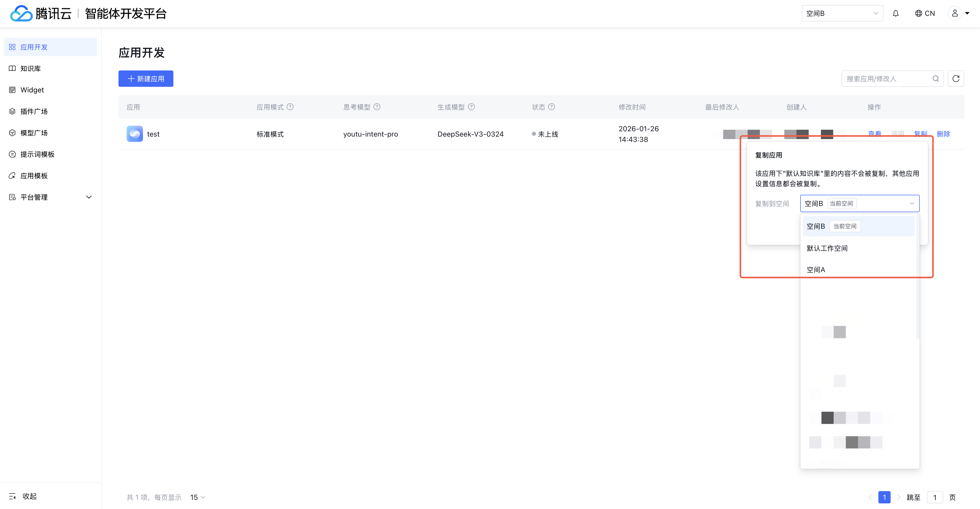Screen dimensions: 980x509
Task: Click the refresh list icon button
Action: pyautogui.click(x=956, y=79)
